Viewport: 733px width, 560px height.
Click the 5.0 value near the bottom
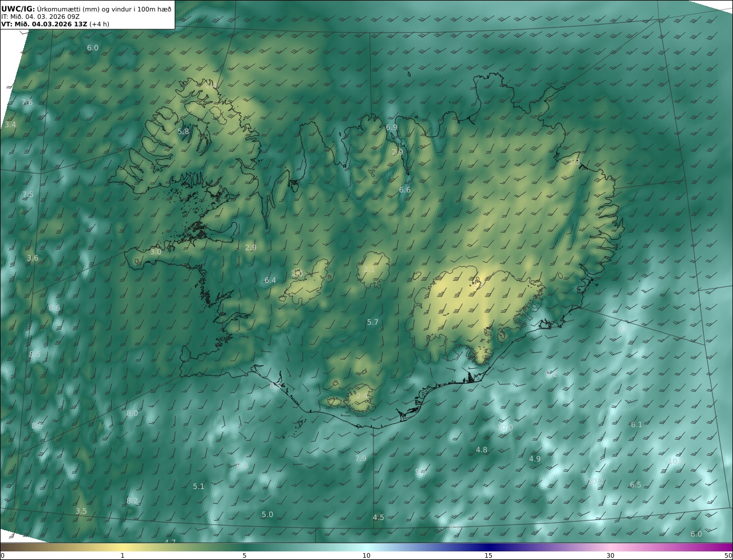coord(267,514)
